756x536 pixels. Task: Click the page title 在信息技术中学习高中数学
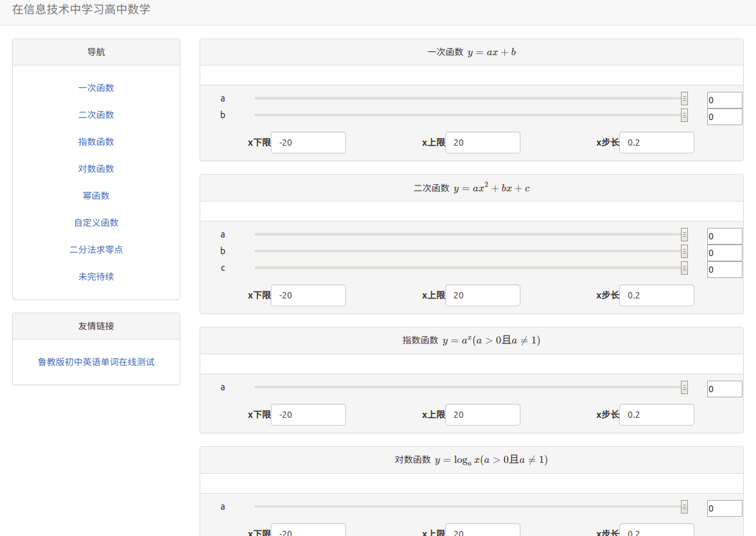pos(82,10)
